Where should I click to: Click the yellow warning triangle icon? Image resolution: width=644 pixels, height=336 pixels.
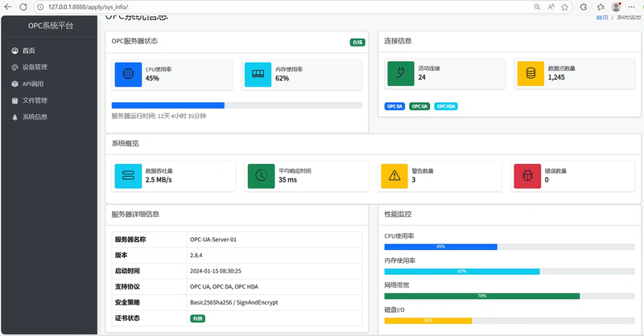394,175
